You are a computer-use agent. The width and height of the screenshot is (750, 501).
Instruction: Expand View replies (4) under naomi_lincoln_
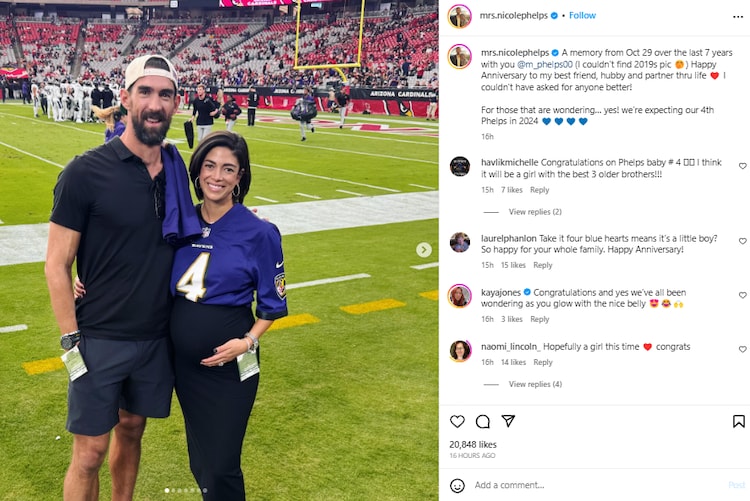(535, 384)
